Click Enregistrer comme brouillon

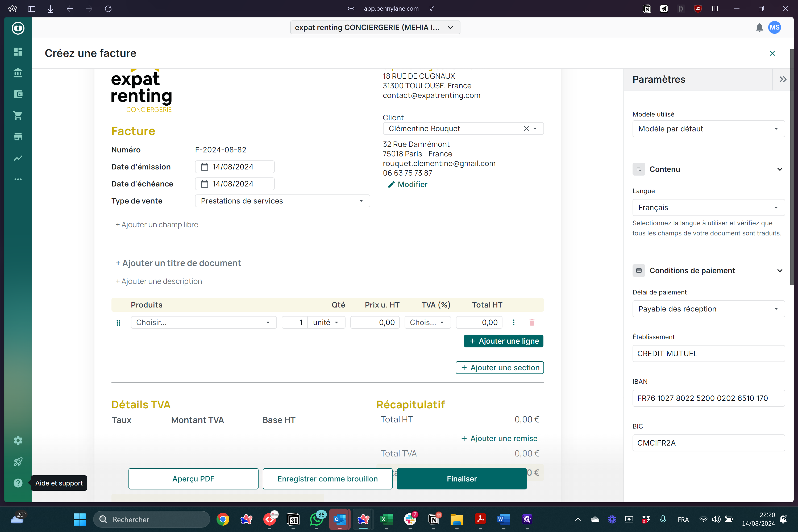(327, 479)
